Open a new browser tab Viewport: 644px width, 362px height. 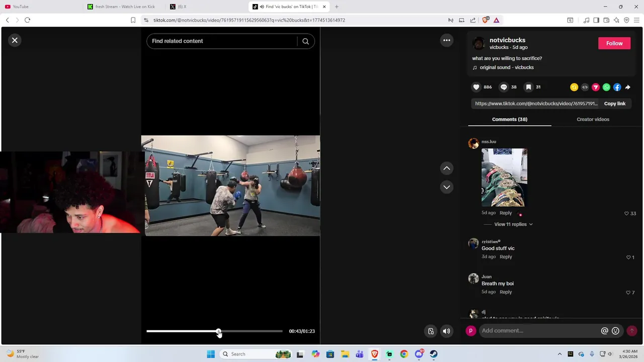pos(337,7)
